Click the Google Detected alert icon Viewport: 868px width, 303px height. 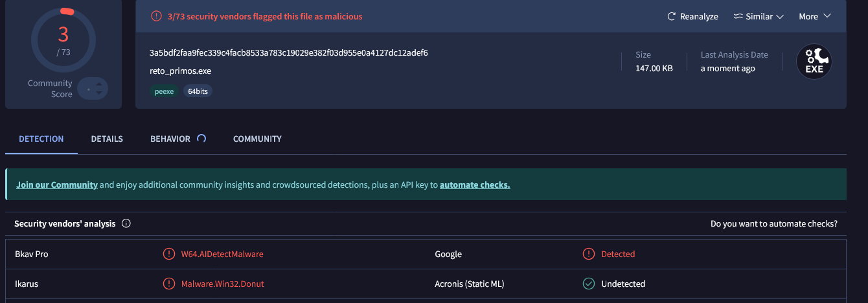pyautogui.click(x=589, y=254)
